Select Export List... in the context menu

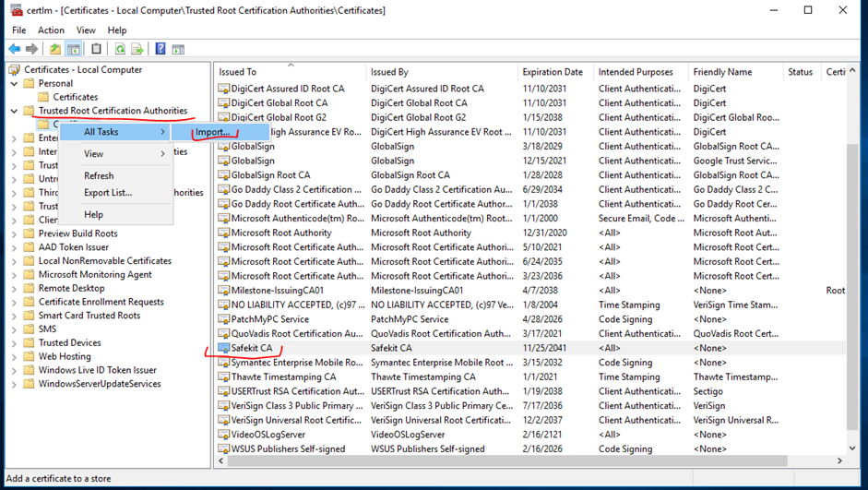[x=115, y=193]
